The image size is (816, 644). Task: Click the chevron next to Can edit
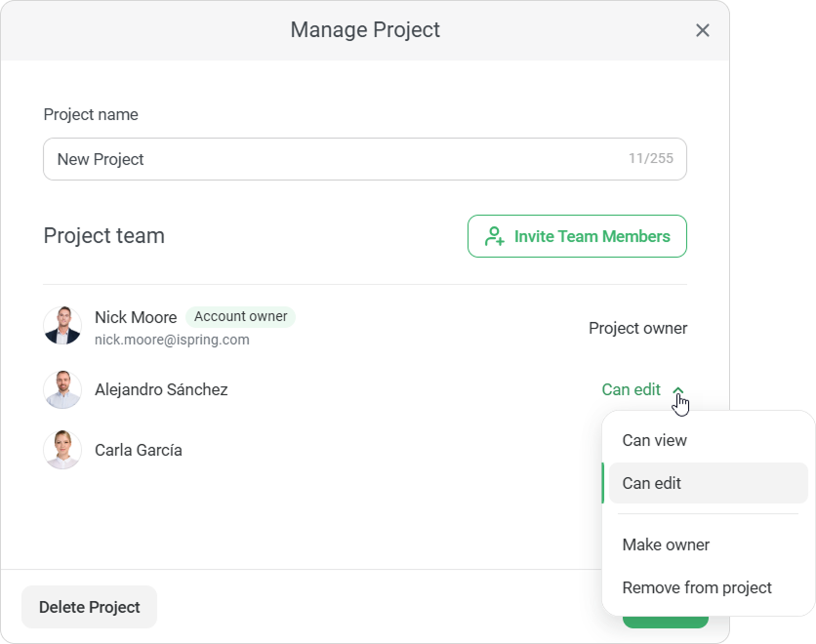(x=678, y=390)
